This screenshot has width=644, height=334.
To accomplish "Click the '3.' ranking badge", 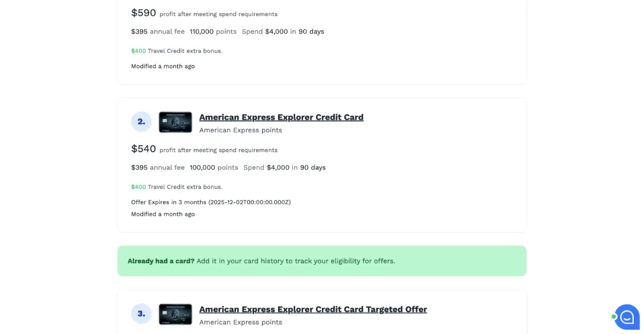I will point(141,314).
